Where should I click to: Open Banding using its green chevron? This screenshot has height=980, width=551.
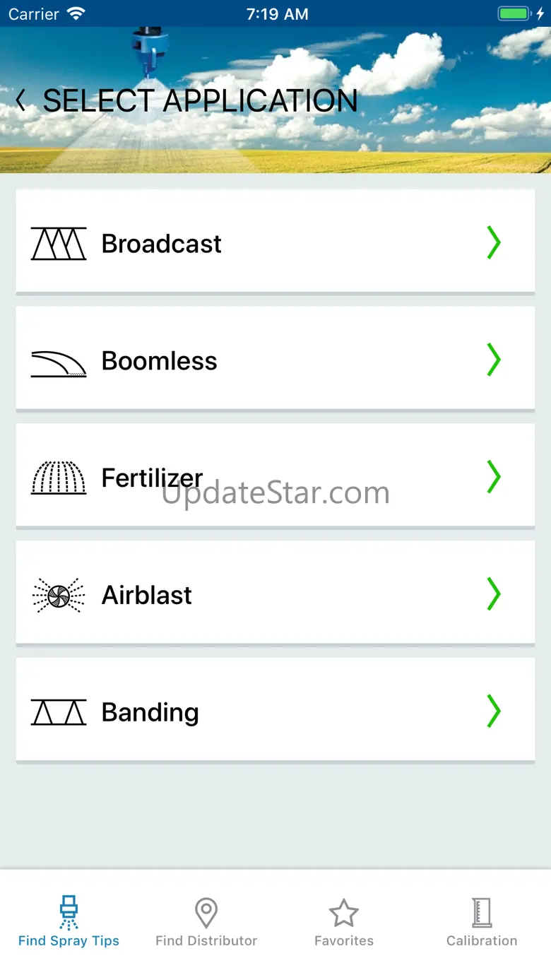(494, 712)
